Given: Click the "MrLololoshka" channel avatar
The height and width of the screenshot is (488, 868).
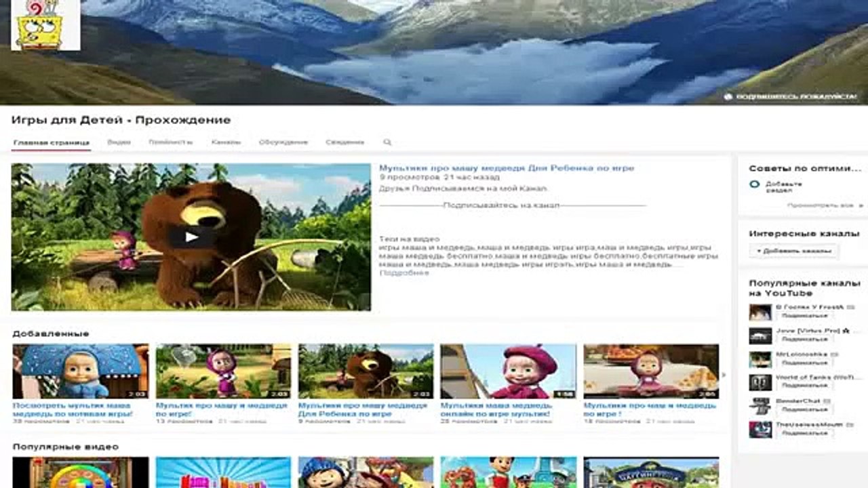Looking at the screenshot, I should click(x=760, y=359).
